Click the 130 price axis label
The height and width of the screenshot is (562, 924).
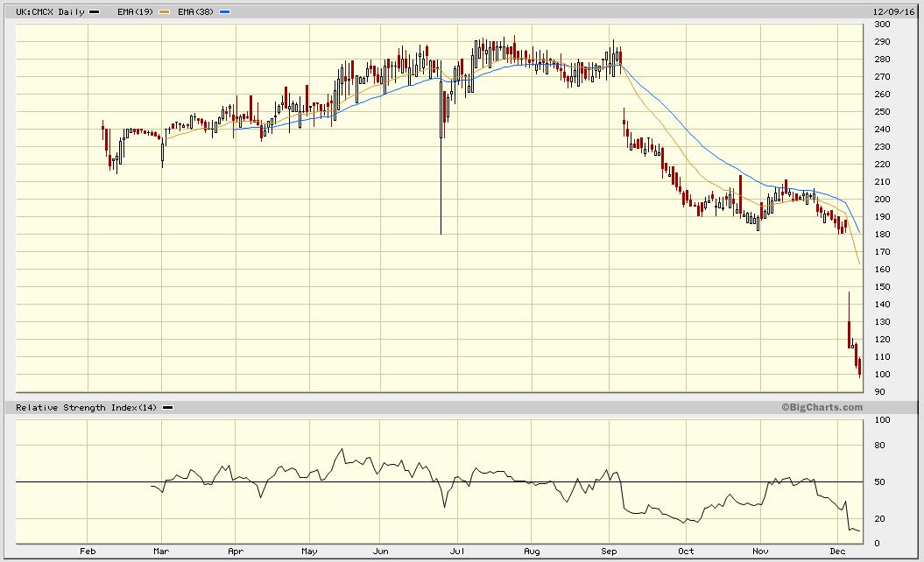(x=882, y=321)
